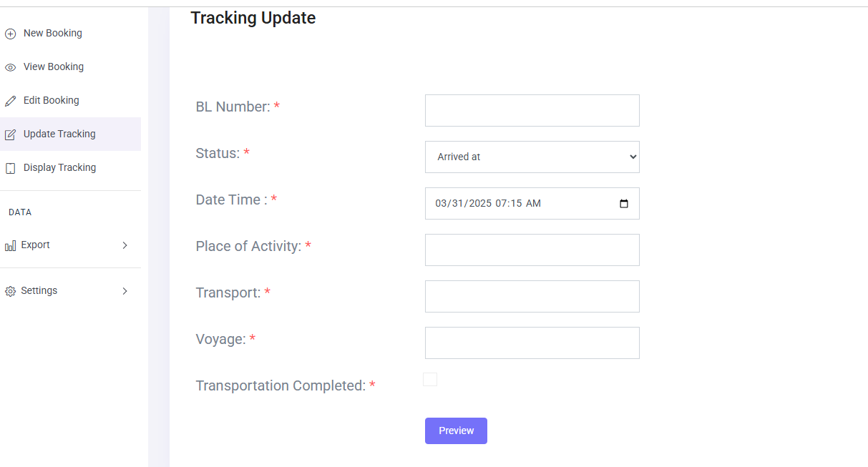The width and height of the screenshot is (868, 467).
Task: Click the Display Tracking tablet icon
Action: (10, 168)
